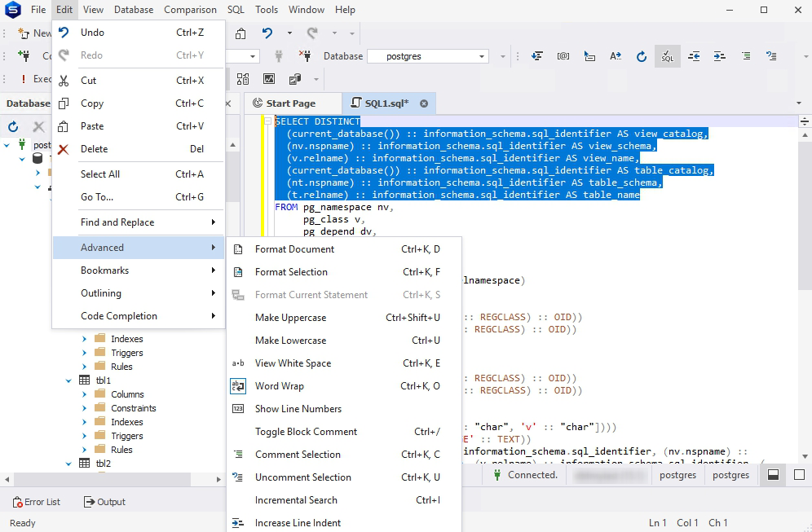Expand Bookmarks submenu
The height and width of the screenshot is (532, 812).
tap(139, 270)
